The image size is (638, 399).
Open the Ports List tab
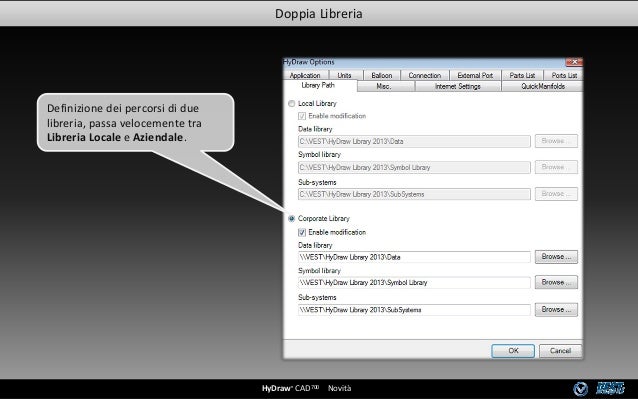point(564,75)
